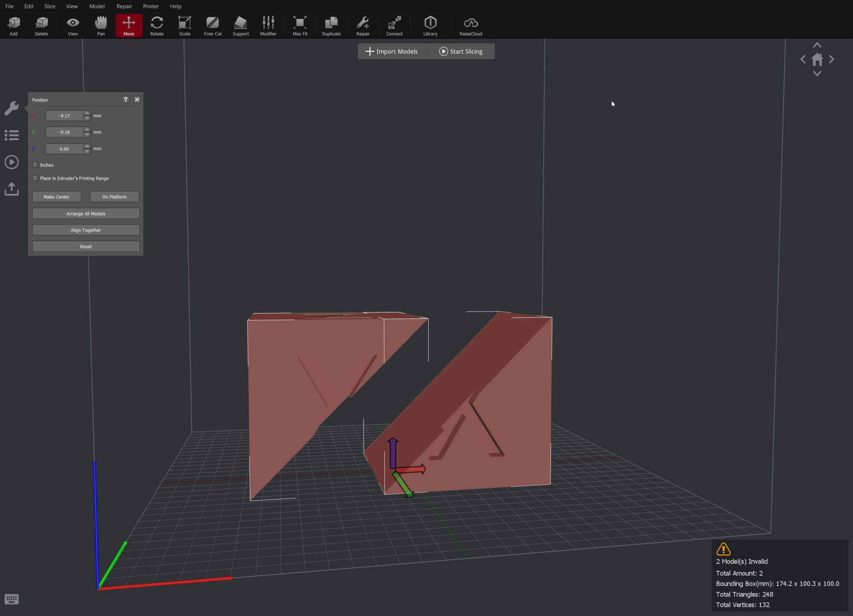
Task: Check Place in Extruder's Printing Range
Action: [35, 178]
